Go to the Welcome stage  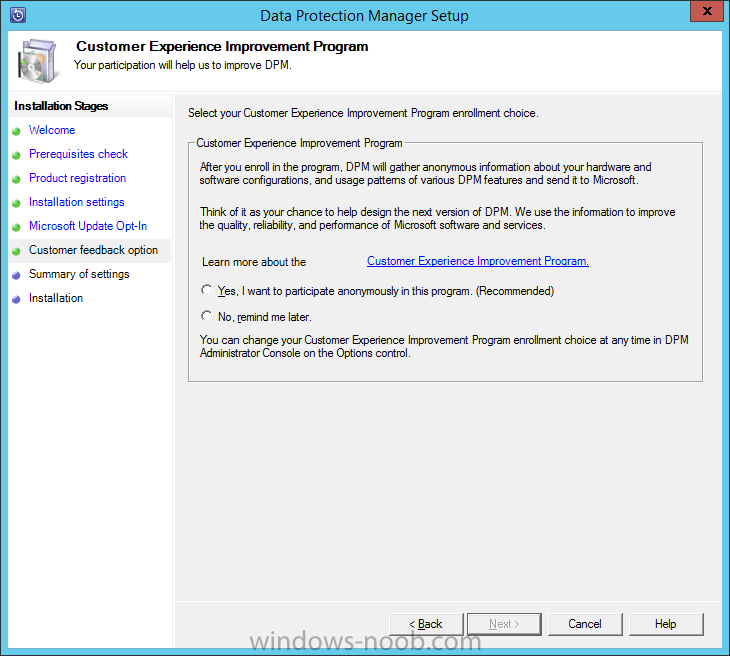(52, 130)
